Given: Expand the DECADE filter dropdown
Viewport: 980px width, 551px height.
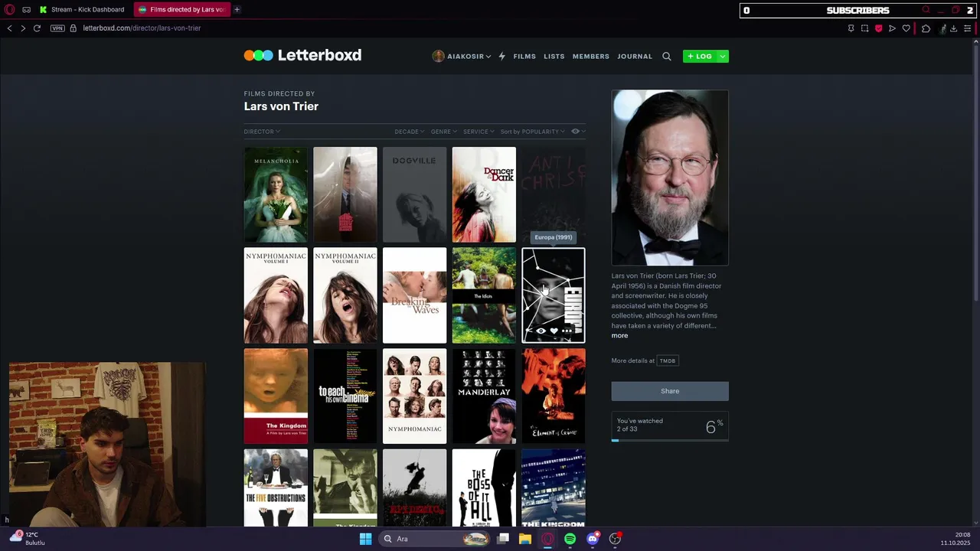Looking at the screenshot, I should tap(410, 132).
